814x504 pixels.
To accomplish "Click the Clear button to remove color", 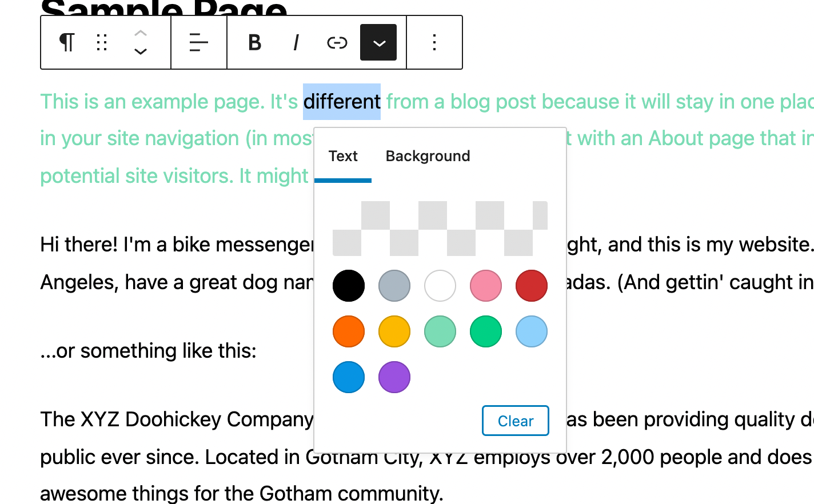I will [515, 421].
